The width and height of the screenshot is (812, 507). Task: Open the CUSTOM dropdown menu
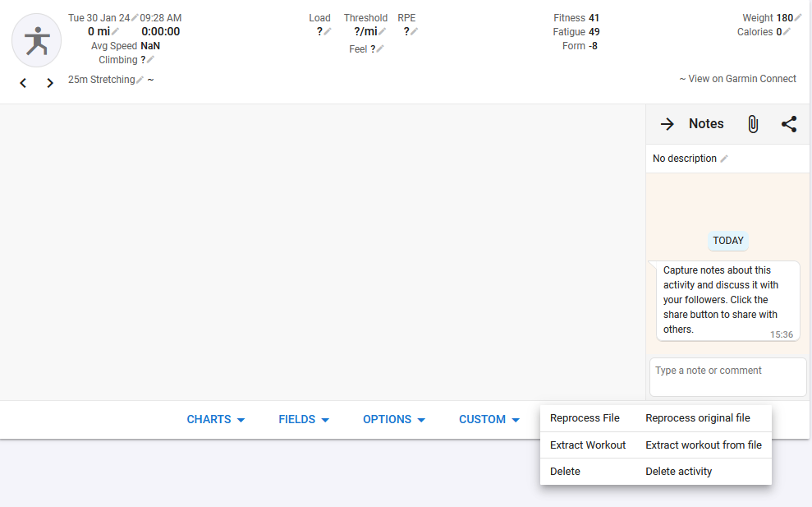(489, 419)
